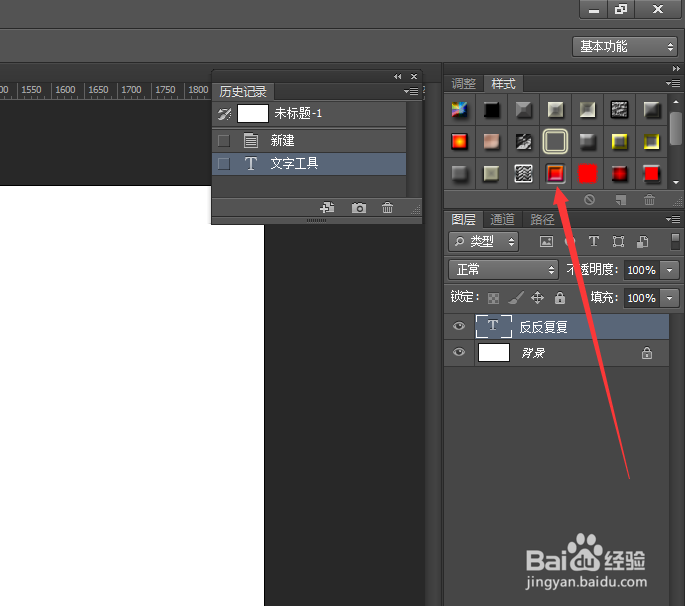This screenshot has height=606, width=685.
Task: Open the Layers panel flyout menu
Action: coord(673,219)
